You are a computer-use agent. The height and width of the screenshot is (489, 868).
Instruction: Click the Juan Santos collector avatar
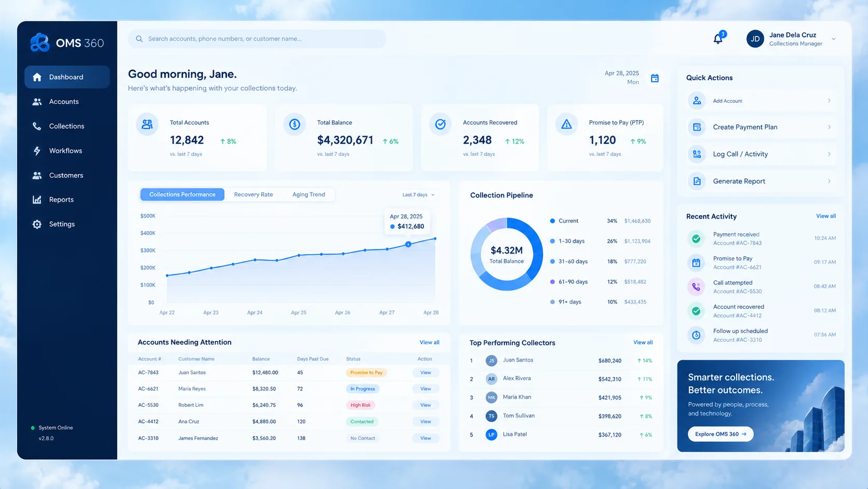pyautogui.click(x=491, y=360)
